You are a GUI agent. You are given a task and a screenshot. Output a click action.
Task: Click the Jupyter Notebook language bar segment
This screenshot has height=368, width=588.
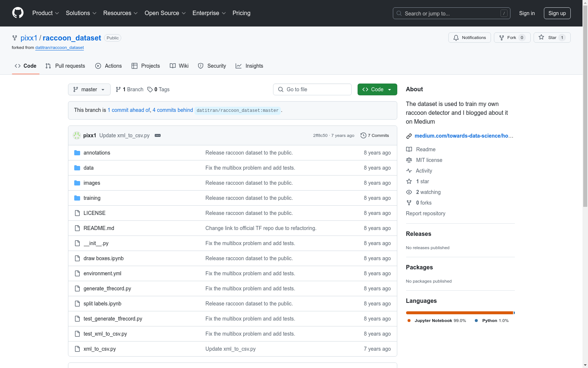point(459,313)
